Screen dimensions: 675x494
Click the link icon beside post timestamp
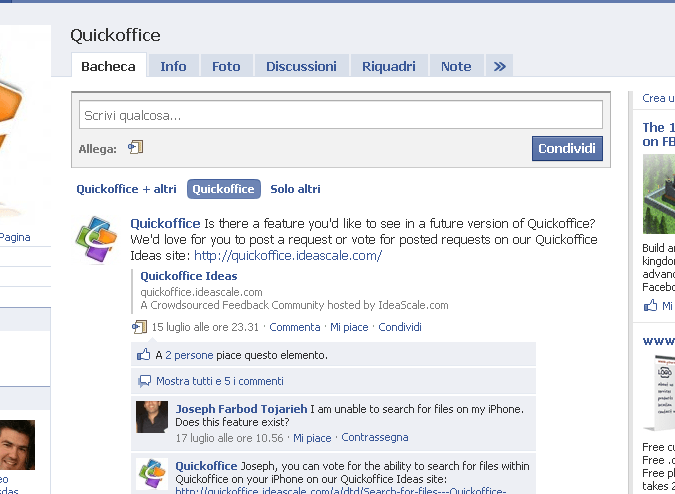(x=139, y=327)
